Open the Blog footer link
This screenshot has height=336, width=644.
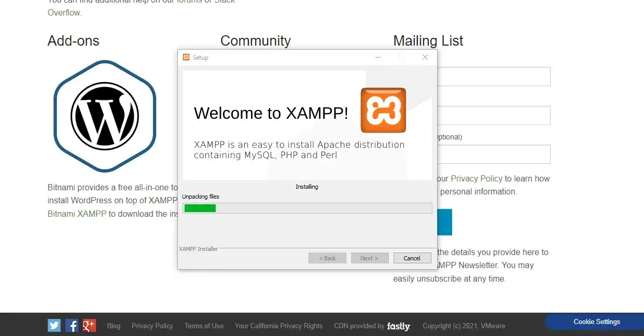click(x=114, y=326)
